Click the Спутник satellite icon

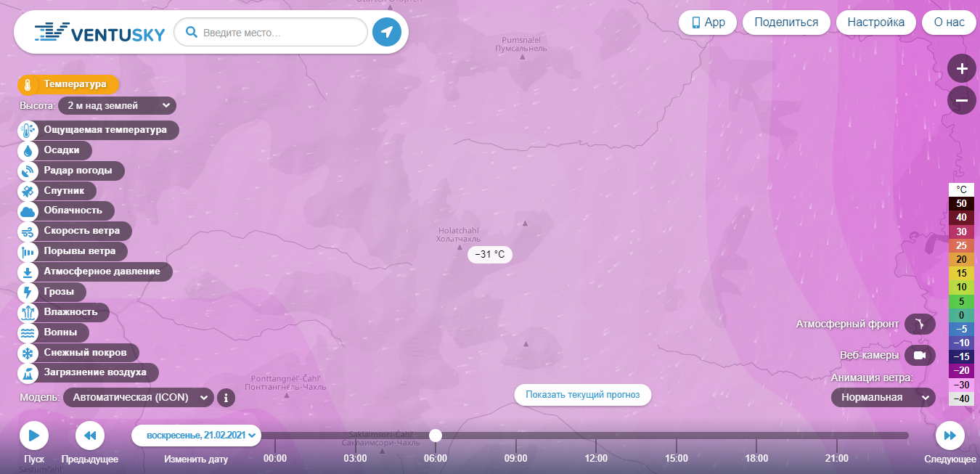(x=28, y=192)
